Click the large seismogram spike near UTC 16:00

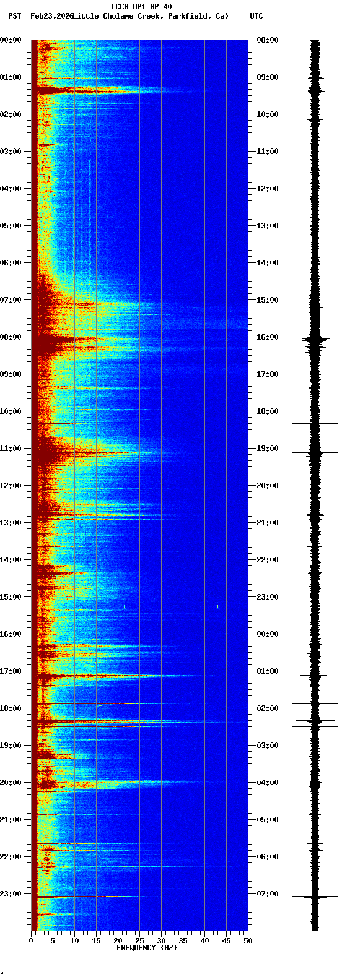point(315,339)
